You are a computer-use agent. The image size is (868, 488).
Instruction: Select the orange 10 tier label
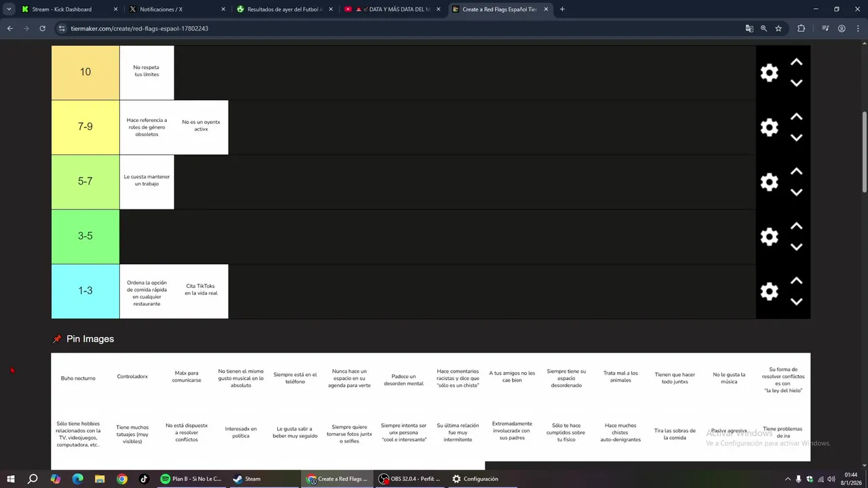tap(85, 73)
